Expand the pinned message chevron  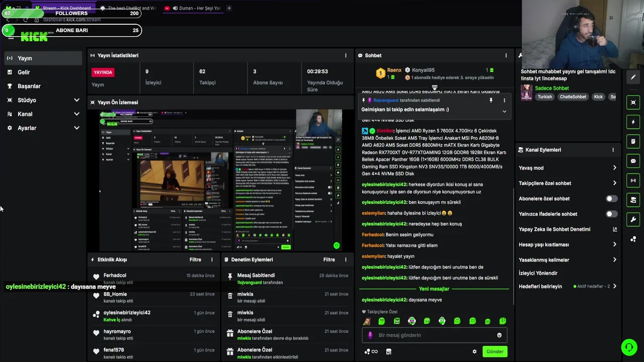(504, 111)
